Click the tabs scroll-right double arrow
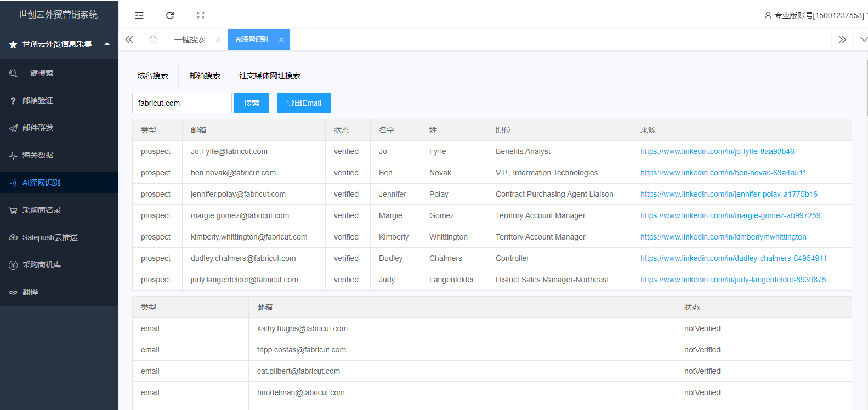 (842, 39)
